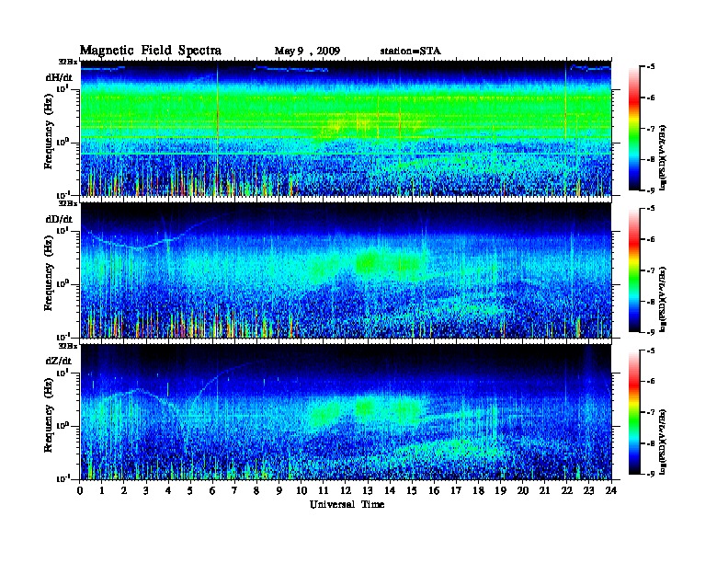728x563 pixels.
Task: Click hour 6 on the time axis
Action: coord(212,491)
